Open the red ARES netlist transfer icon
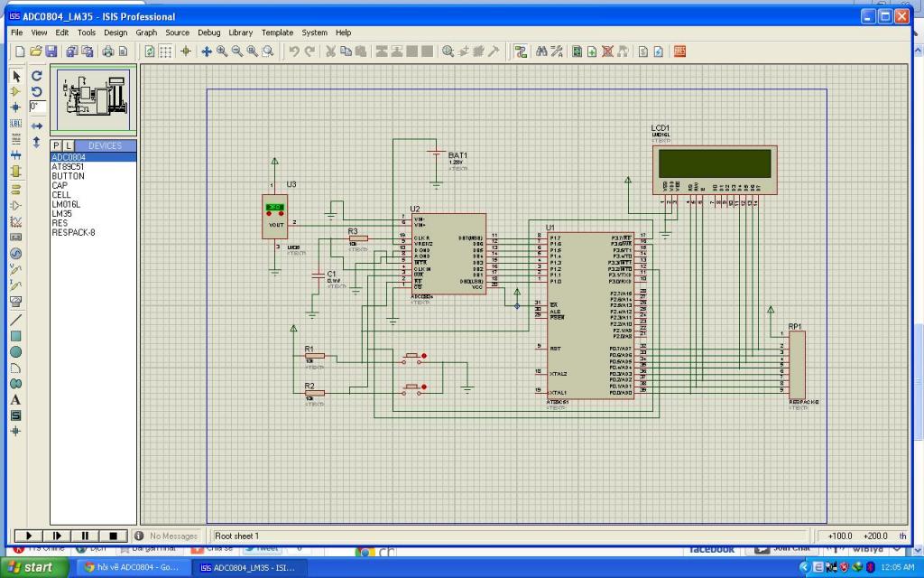924x578 pixels. 679,51
